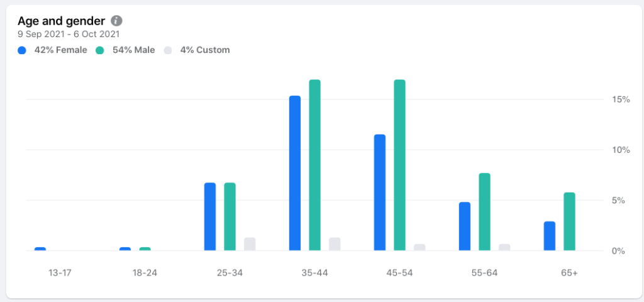Click the 18-24 age group label

(x=145, y=273)
